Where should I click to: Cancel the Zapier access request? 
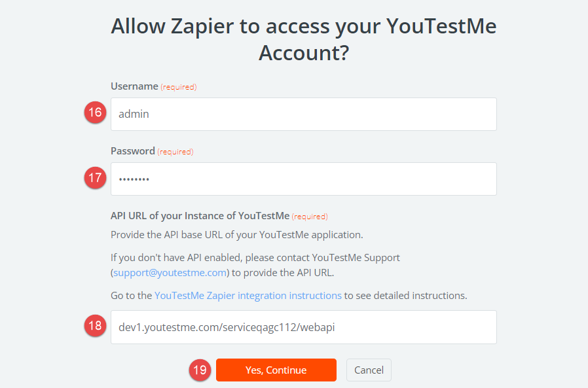369,370
